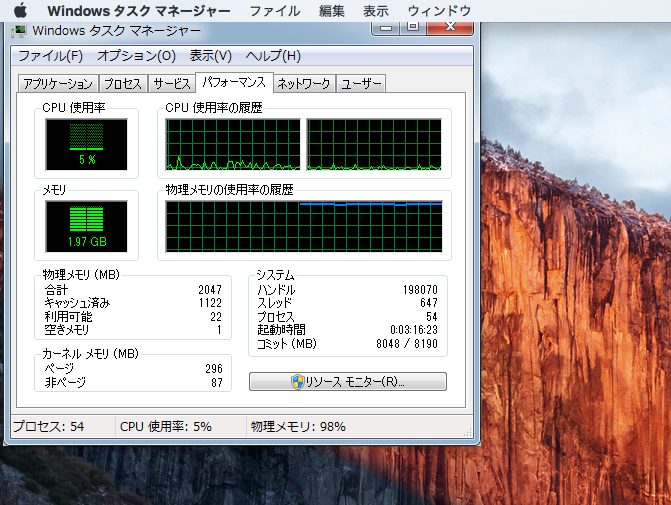Click the ハンドル value 198070
Image resolution: width=671 pixels, height=505 pixels.
420,290
